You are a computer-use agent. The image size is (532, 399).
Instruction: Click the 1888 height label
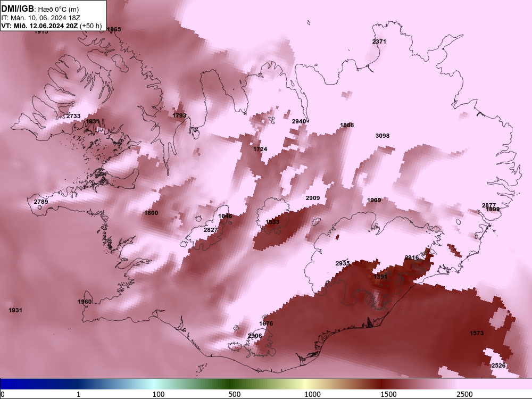[347, 125]
